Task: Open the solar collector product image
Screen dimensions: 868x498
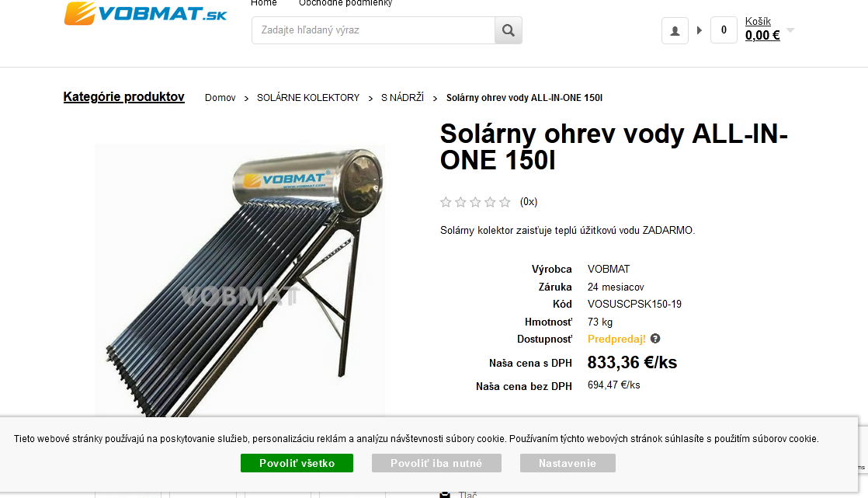Action: coord(240,280)
